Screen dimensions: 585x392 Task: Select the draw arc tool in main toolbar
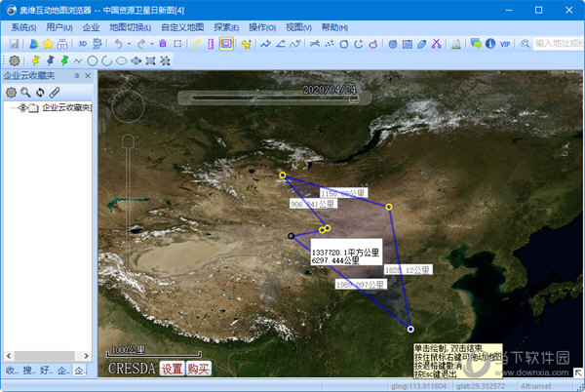click(x=359, y=44)
